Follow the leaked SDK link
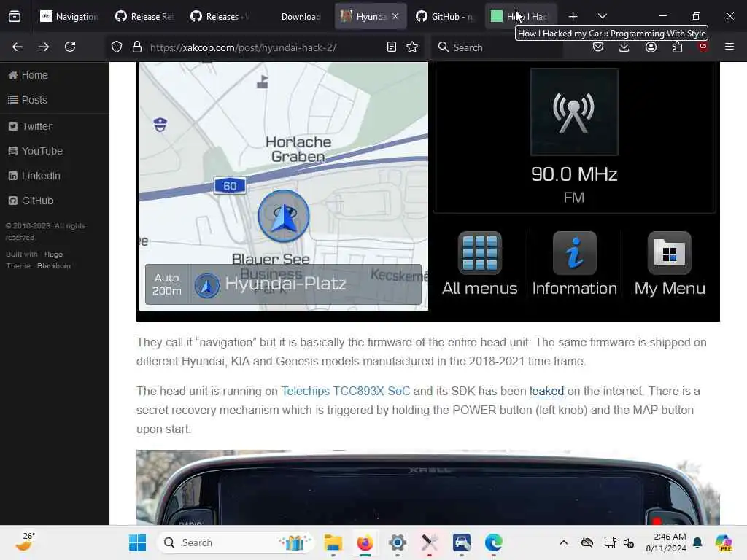The height and width of the screenshot is (560, 747). coord(546,391)
